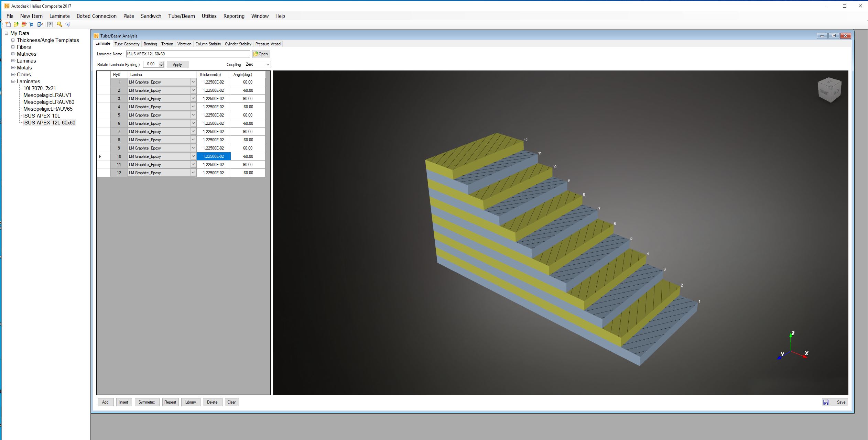Screen dimensions: 868x440
Task: Open the Sandwich menu
Action: [151, 16]
